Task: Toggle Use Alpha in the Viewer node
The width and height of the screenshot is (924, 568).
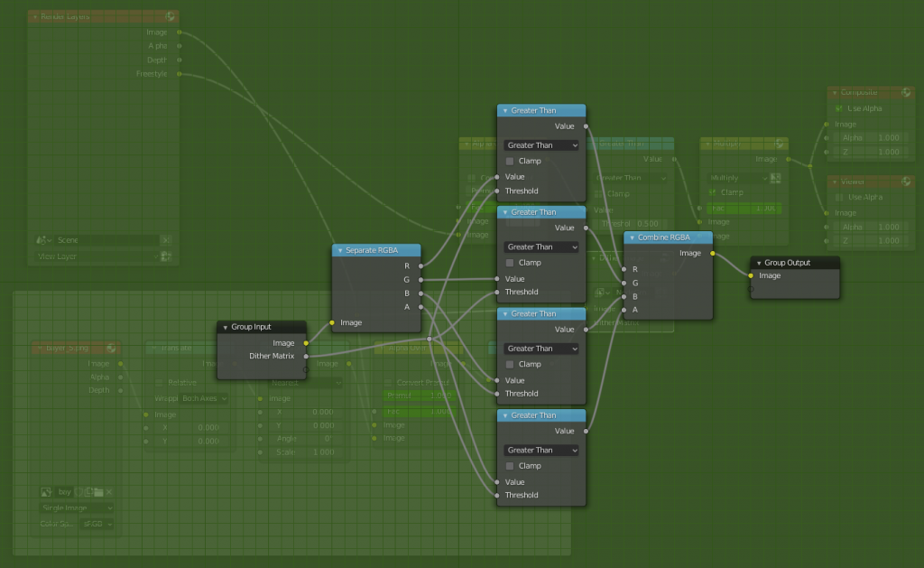Action: tap(838, 197)
